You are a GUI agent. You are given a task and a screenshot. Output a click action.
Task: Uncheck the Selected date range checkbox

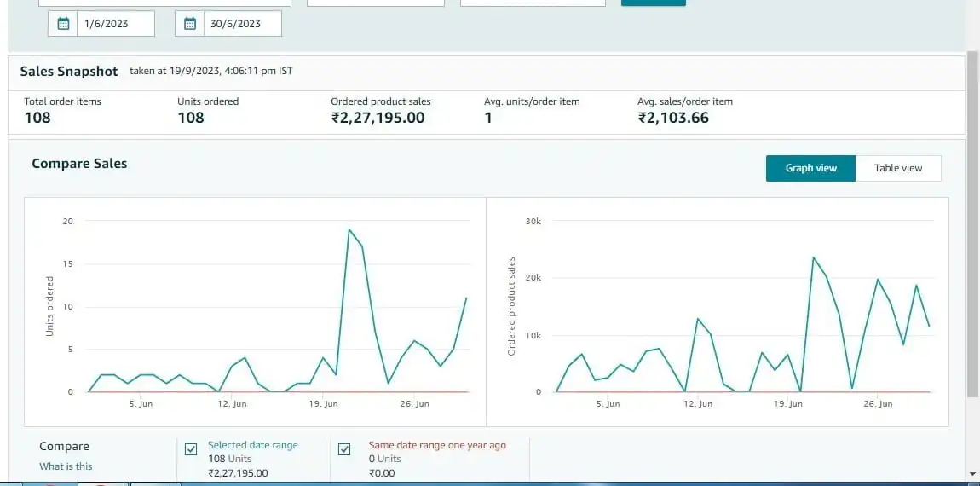click(x=191, y=449)
